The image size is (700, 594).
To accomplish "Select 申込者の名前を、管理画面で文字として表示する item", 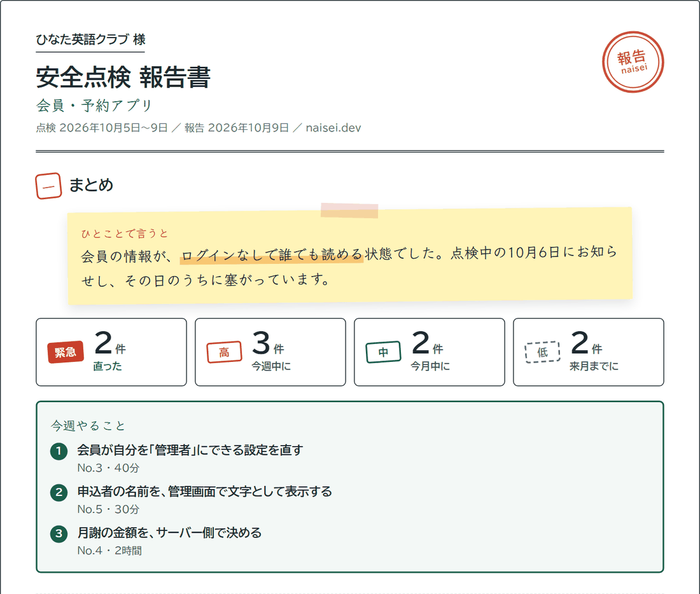I will pyautogui.click(x=204, y=492).
